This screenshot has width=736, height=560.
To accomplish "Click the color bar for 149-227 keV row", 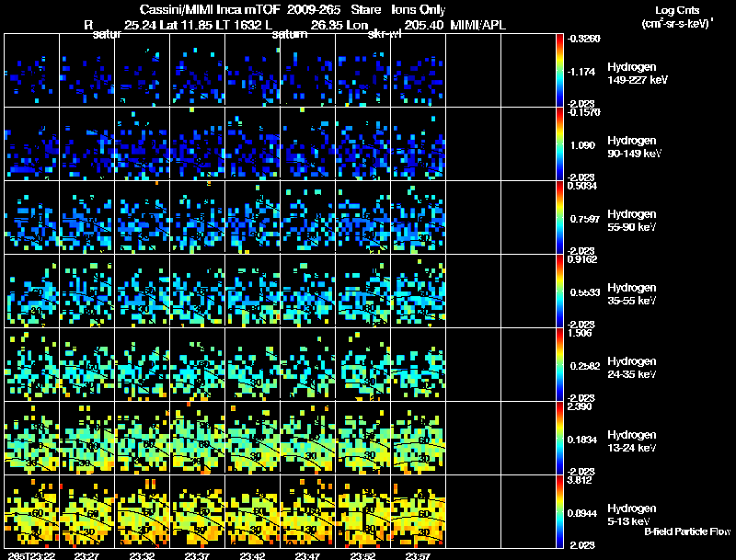I will 559,71.
